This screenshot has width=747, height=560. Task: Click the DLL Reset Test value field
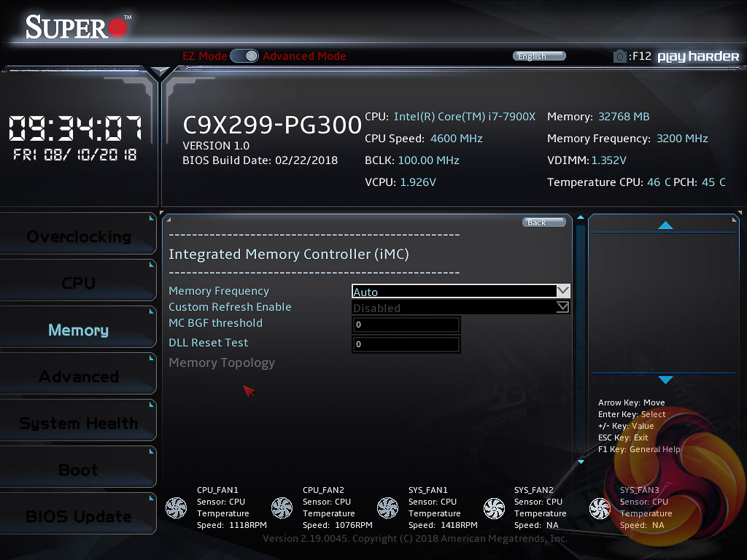(x=406, y=344)
